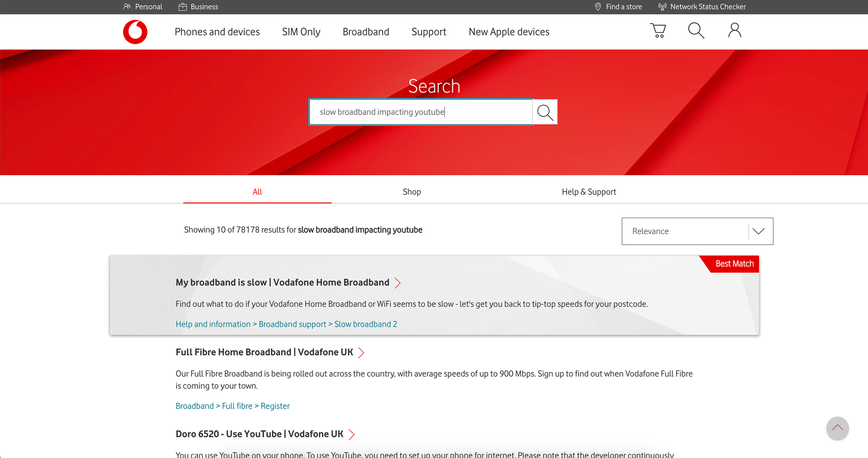
Task: Click Broadband support breadcrumb link
Action: [x=292, y=324]
